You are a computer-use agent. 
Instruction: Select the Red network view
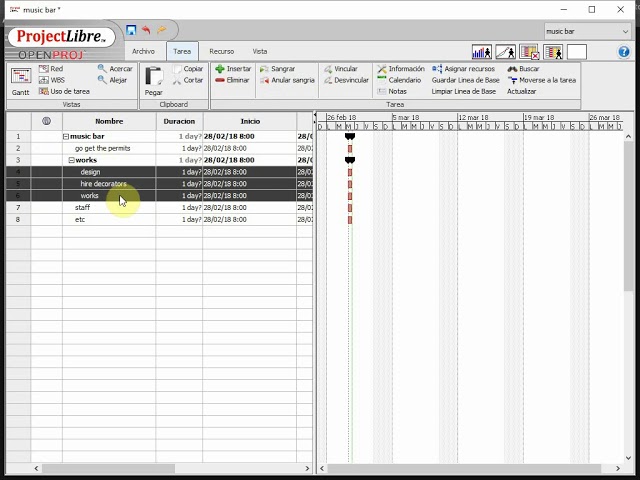tap(51, 69)
